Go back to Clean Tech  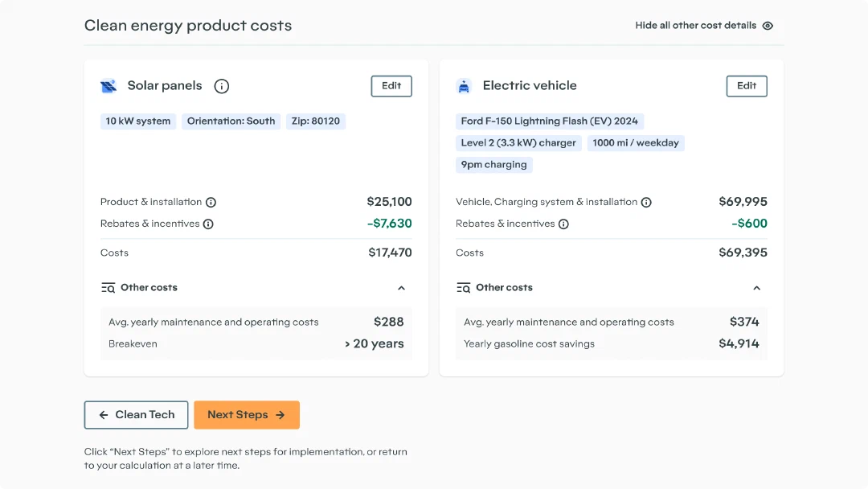(x=136, y=415)
